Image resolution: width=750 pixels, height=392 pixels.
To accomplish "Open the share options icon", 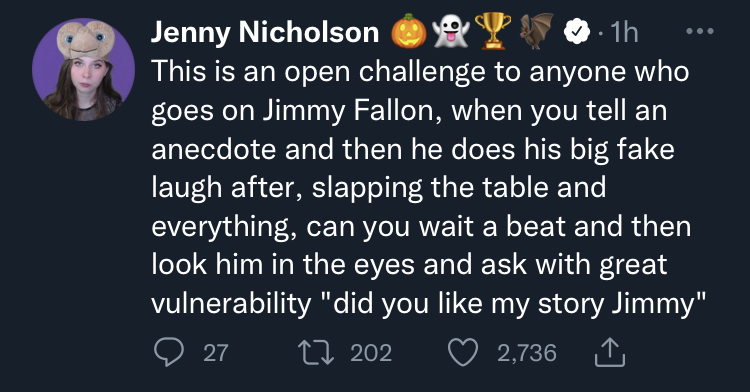I will coord(610,352).
